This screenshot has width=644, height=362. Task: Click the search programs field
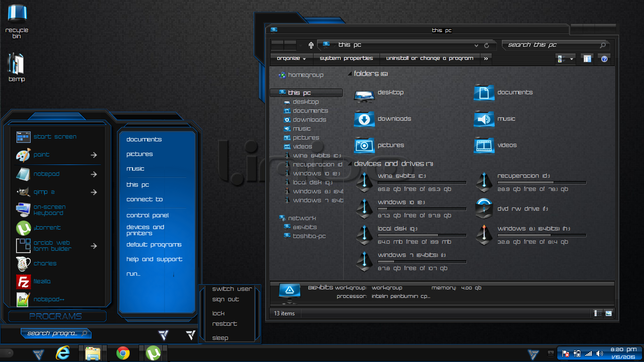(56, 333)
